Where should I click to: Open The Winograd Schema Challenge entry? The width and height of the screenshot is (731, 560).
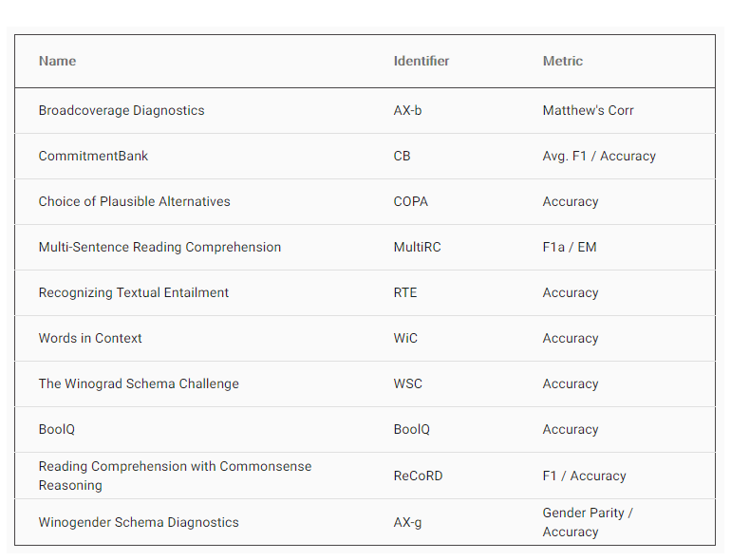coord(139,383)
